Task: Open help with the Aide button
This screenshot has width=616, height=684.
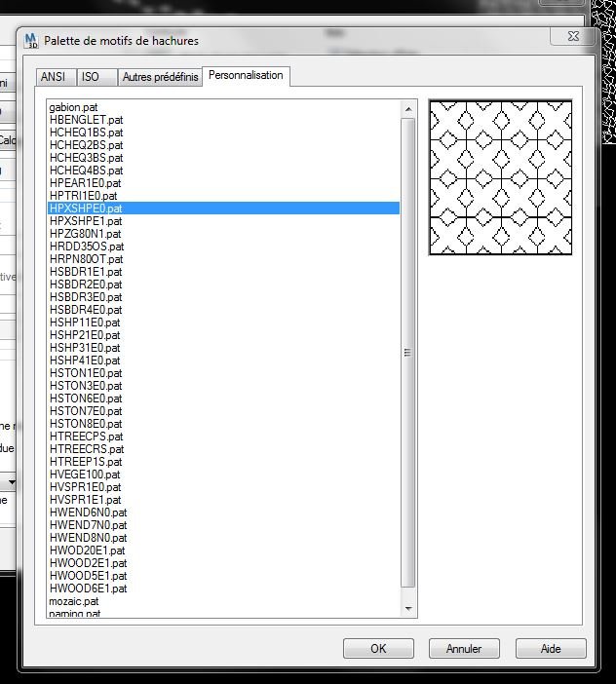Action: 551,648
